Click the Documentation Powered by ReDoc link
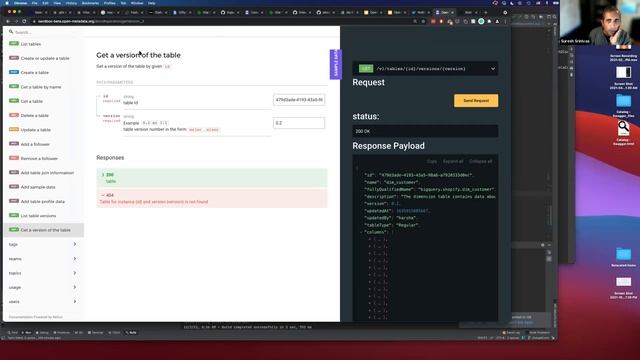Screen dimensions: 640x360 (x=36, y=317)
